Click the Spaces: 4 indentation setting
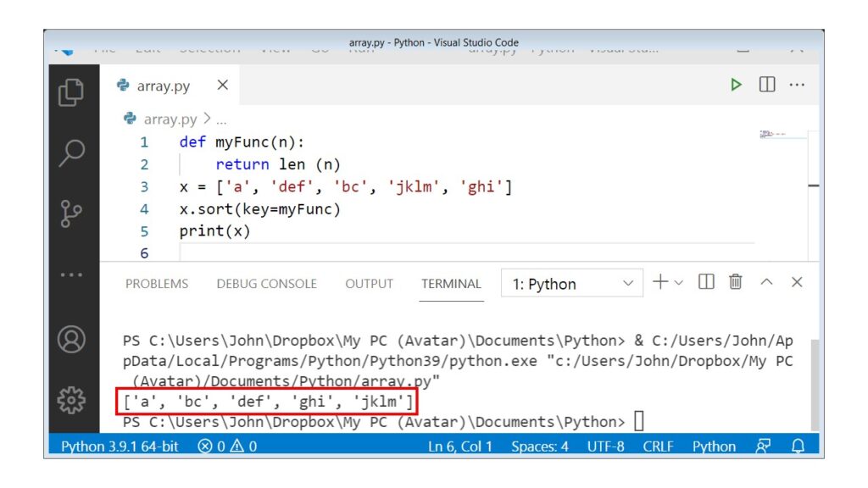868x488 pixels. click(x=542, y=446)
